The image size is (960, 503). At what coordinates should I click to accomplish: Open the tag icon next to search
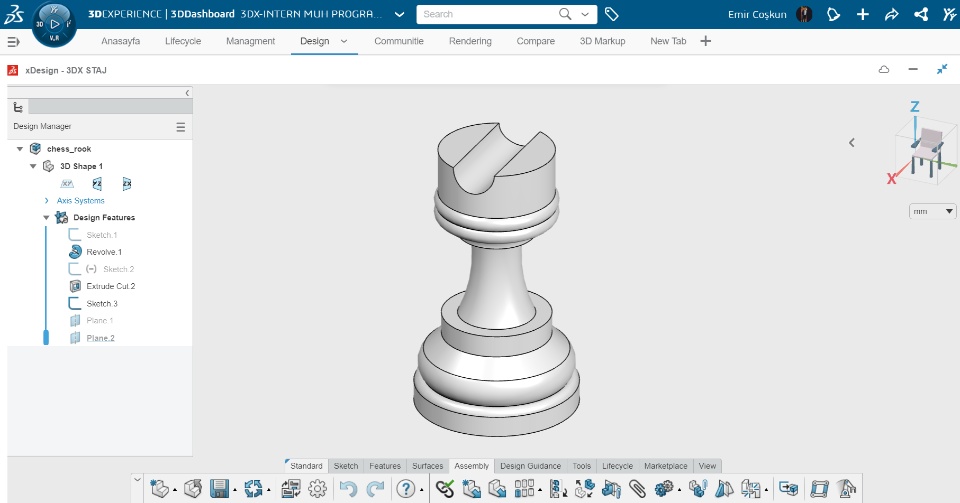[611, 14]
